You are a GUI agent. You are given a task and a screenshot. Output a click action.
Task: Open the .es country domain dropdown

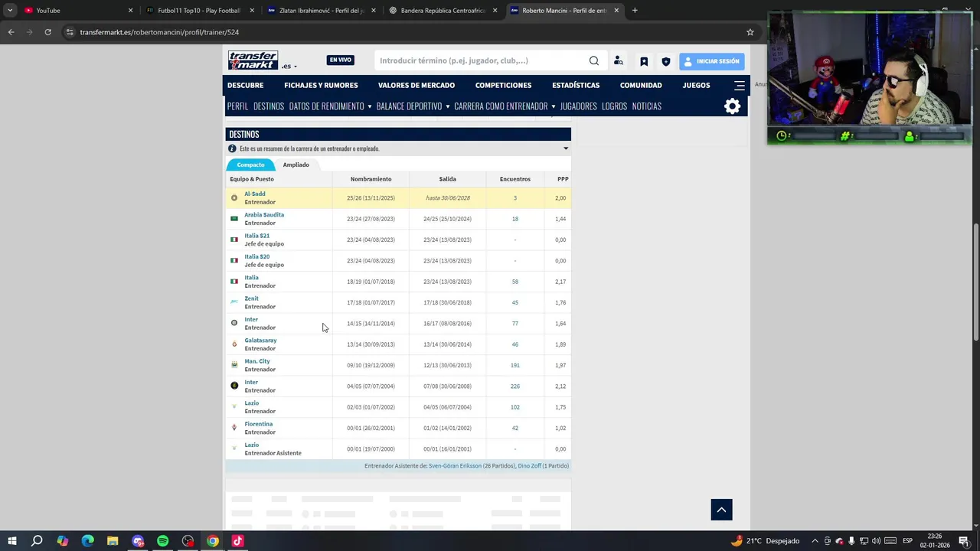tap(289, 66)
